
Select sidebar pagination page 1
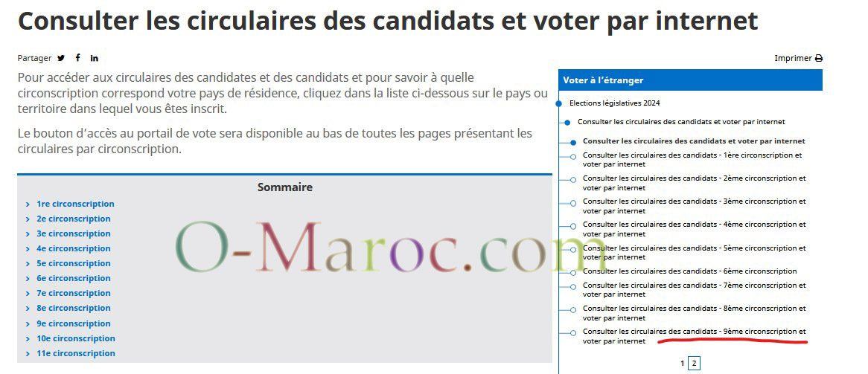(682, 364)
